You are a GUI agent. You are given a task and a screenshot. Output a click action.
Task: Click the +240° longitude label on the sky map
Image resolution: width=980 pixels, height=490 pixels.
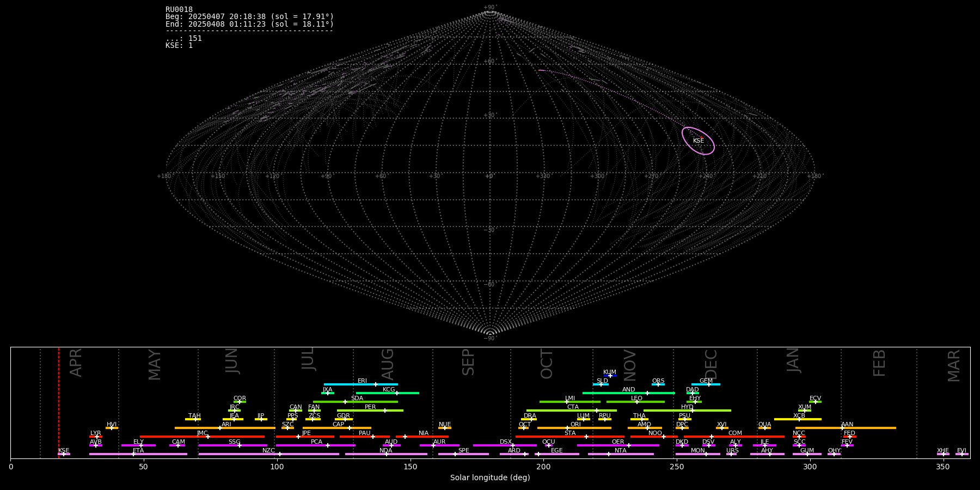pyautogui.click(x=706, y=176)
